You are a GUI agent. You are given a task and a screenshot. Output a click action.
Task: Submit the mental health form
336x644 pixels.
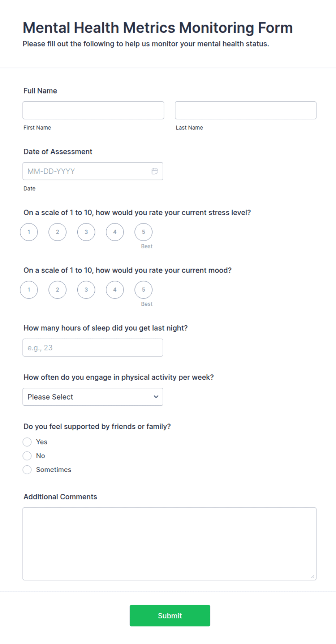170,615
